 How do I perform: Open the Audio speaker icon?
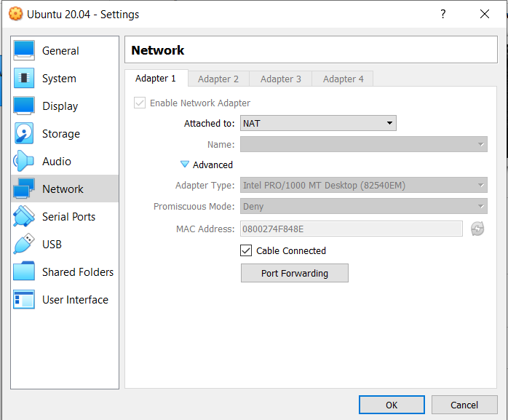(x=24, y=161)
